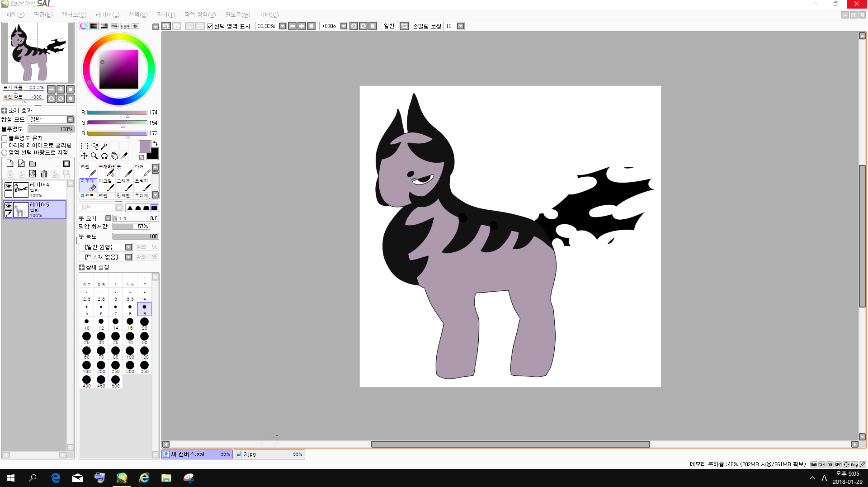Create a new layer folder
The width and height of the screenshot is (868, 487).
(33, 164)
